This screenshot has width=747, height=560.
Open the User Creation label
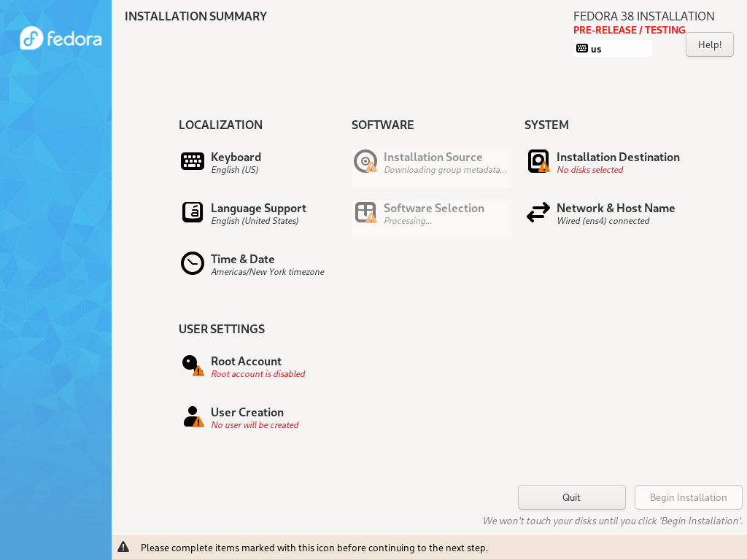(x=247, y=413)
